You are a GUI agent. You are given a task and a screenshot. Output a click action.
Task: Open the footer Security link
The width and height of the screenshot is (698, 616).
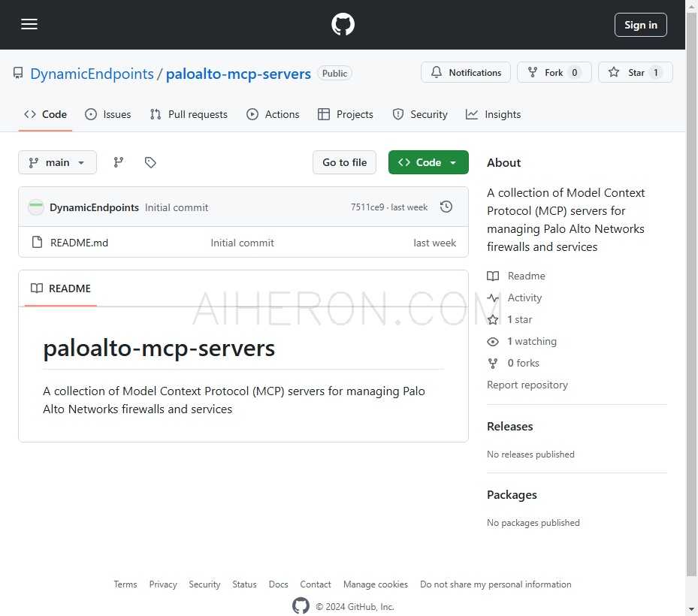[x=204, y=584]
